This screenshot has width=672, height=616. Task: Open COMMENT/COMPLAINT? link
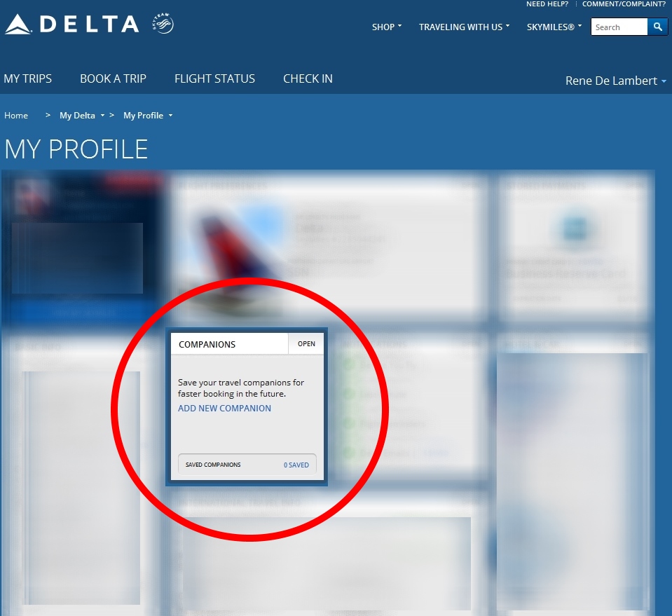[x=624, y=4]
